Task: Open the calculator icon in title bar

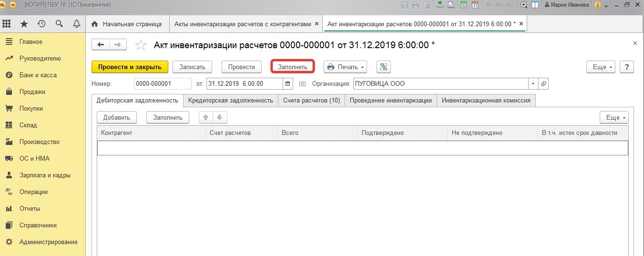Action: [x=463, y=5]
